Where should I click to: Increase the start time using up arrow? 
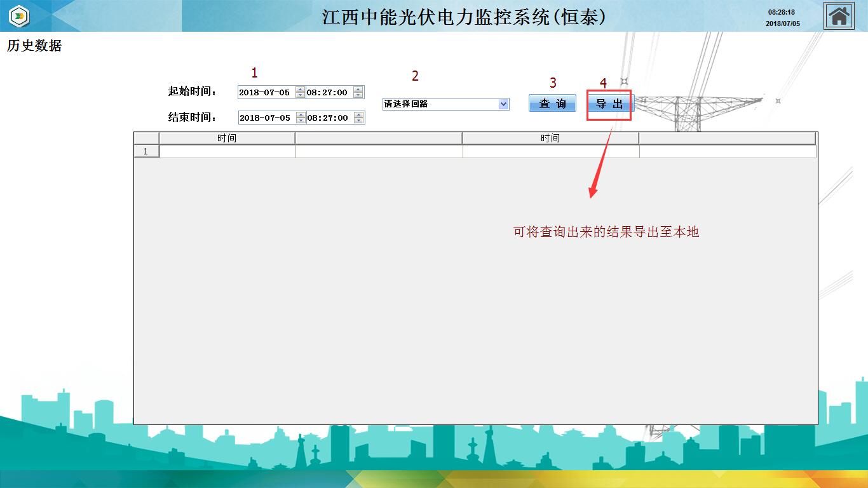pos(358,90)
